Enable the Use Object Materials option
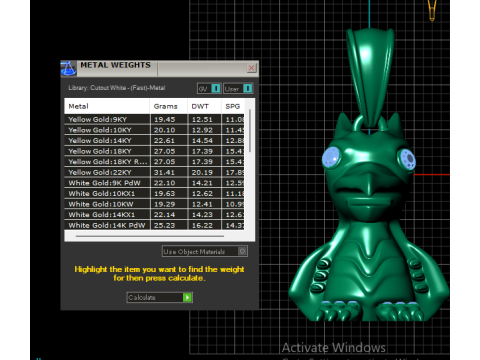This screenshot has height=360, width=480. pos(242,251)
